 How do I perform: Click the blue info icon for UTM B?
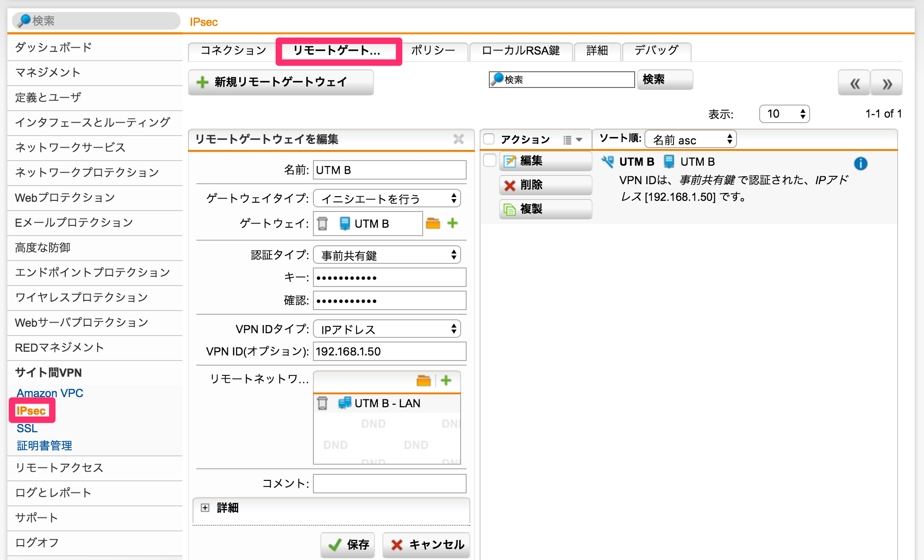pyautogui.click(x=861, y=163)
